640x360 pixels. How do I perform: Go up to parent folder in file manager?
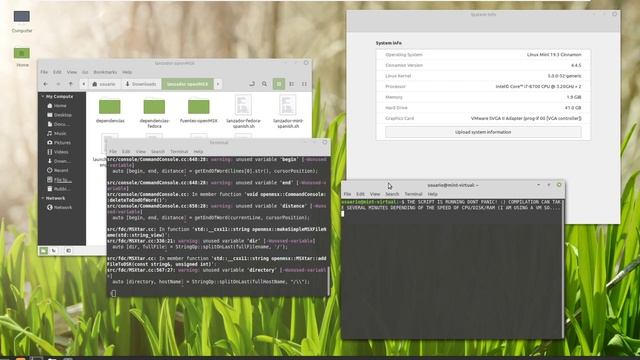click(71, 84)
